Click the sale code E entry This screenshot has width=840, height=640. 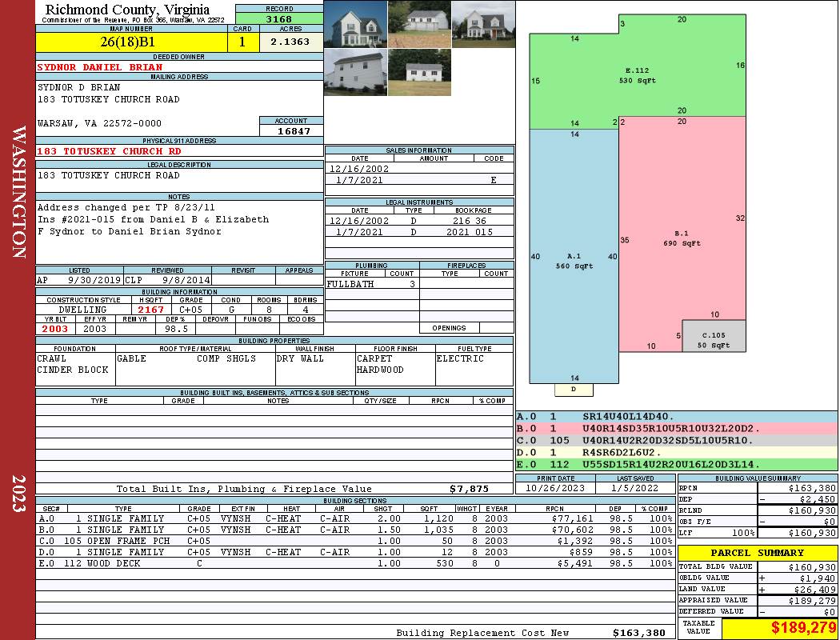coord(494,180)
